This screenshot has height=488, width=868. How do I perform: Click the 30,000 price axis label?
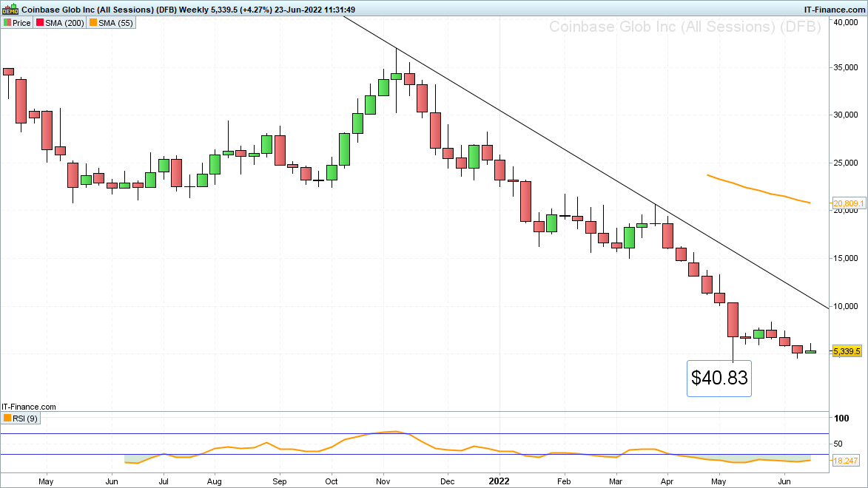pyautogui.click(x=846, y=115)
